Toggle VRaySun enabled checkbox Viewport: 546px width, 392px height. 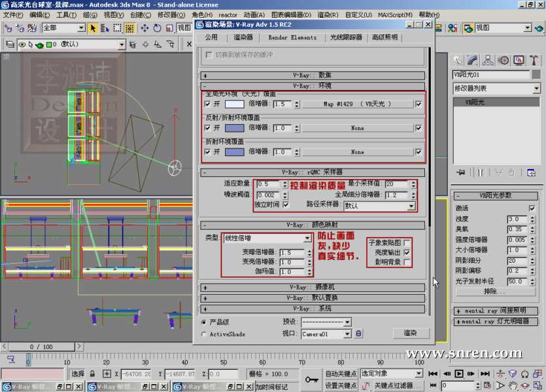click(x=532, y=208)
